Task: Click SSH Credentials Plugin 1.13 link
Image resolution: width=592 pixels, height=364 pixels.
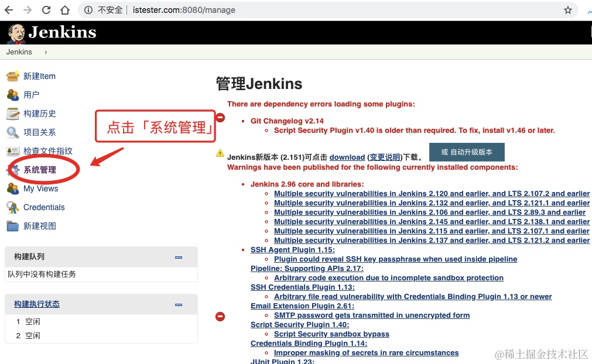Action: pos(302,287)
